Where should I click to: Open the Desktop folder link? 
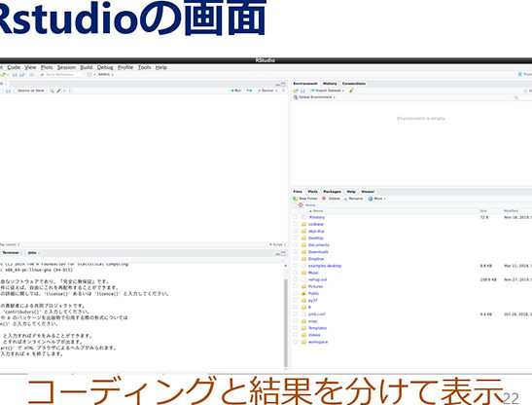tap(315, 239)
